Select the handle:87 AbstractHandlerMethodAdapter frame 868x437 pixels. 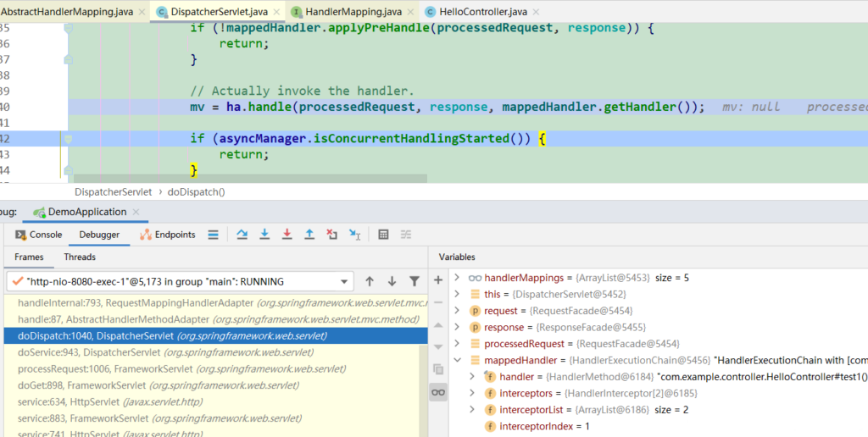click(x=216, y=319)
